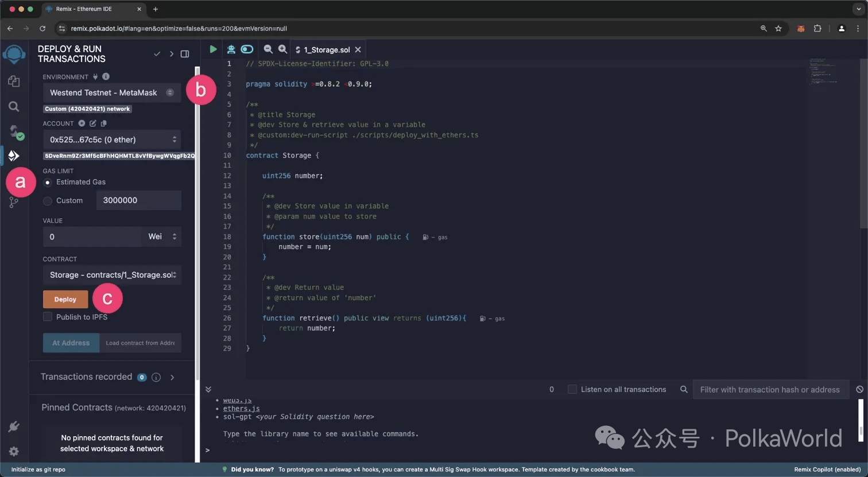Click the Did you know lightbulb tip
The width and height of the screenshot is (868, 477).
point(225,470)
